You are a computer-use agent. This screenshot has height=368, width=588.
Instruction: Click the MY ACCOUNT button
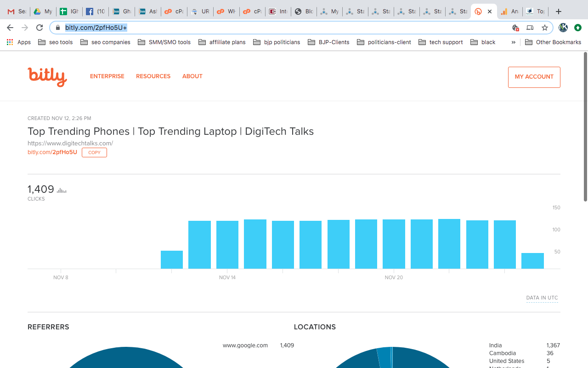click(534, 77)
